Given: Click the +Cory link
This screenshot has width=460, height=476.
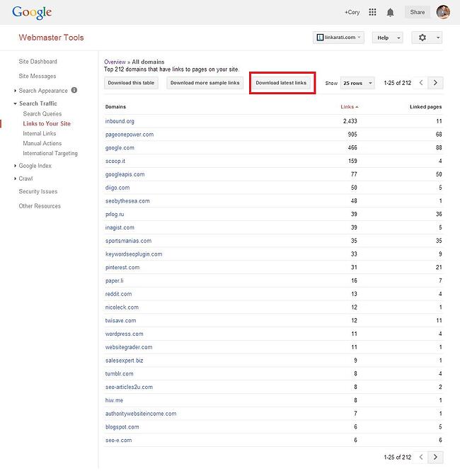Looking at the screenshot, I should click(x=352, y=12).
